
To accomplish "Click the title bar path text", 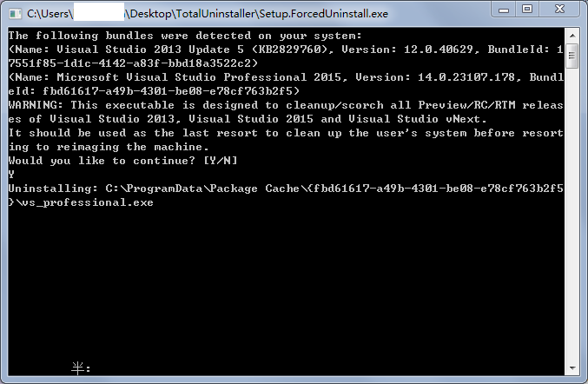I will (x=208, y=14).
